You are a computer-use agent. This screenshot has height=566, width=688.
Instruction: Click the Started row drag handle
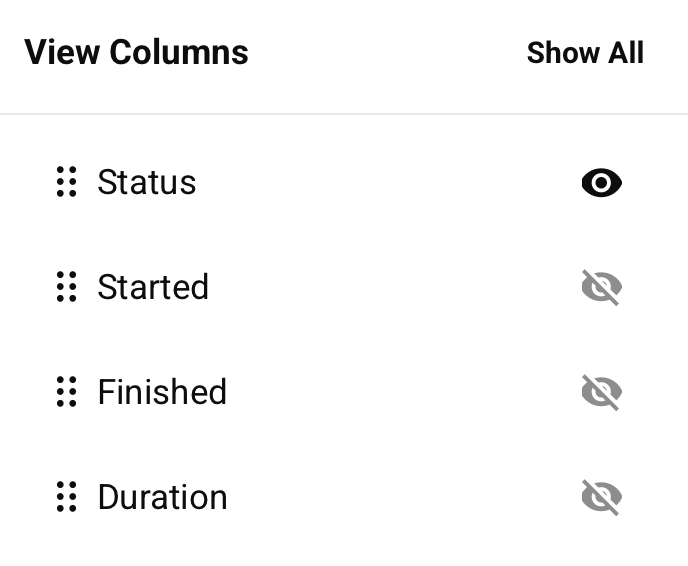tap(66, 287)
